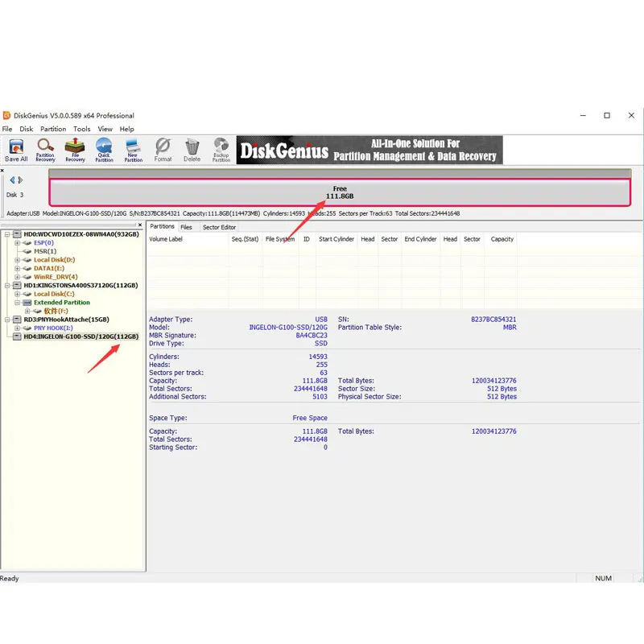Screen dimensions: 644x644
Task: Switch to the Files tab
Action: [186, 227]
